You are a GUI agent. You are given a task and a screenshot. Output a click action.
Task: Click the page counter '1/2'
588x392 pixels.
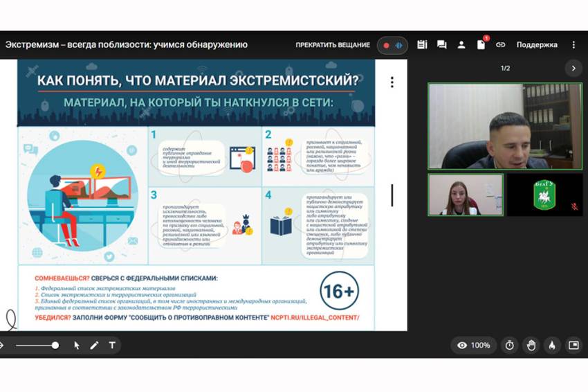[x=505, y=69]
